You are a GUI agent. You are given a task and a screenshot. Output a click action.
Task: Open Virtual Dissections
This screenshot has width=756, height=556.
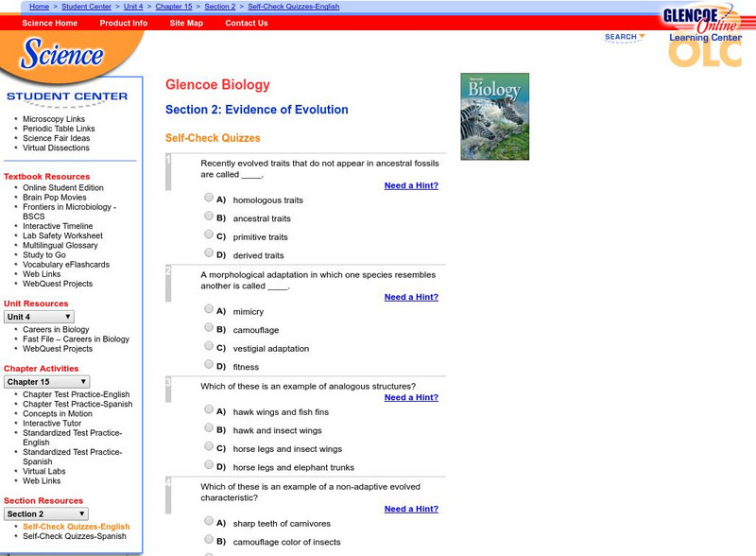tap(56, 148)
